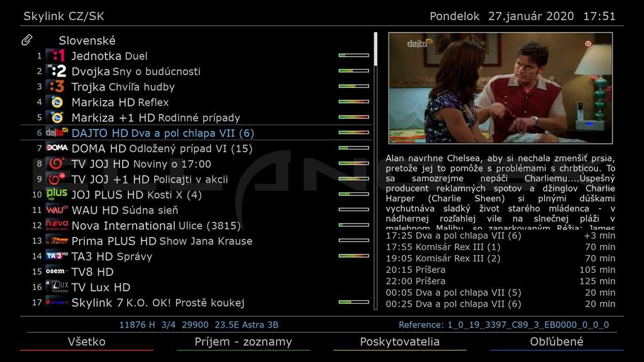
Task: Click the TV Lux HD logo
Action: coord(56,287)
